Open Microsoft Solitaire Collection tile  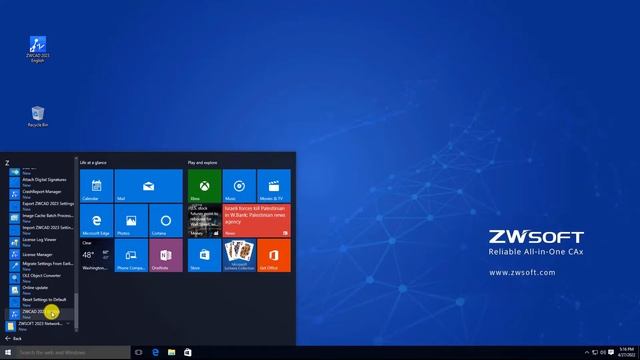(239, 255)
